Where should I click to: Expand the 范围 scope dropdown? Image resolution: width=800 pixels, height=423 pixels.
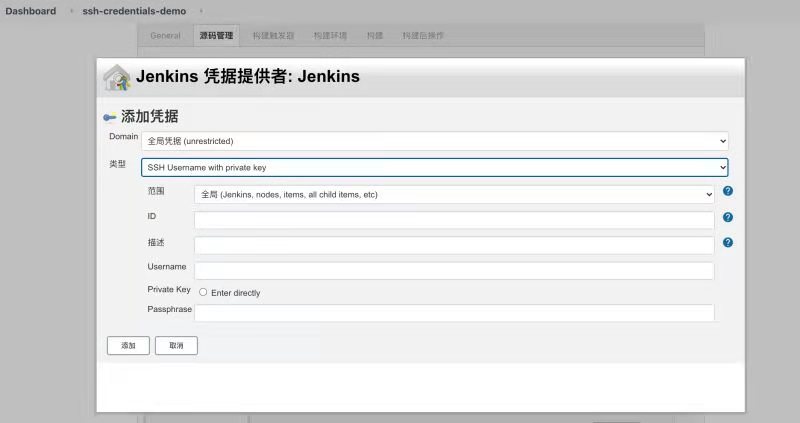point(454,194)
